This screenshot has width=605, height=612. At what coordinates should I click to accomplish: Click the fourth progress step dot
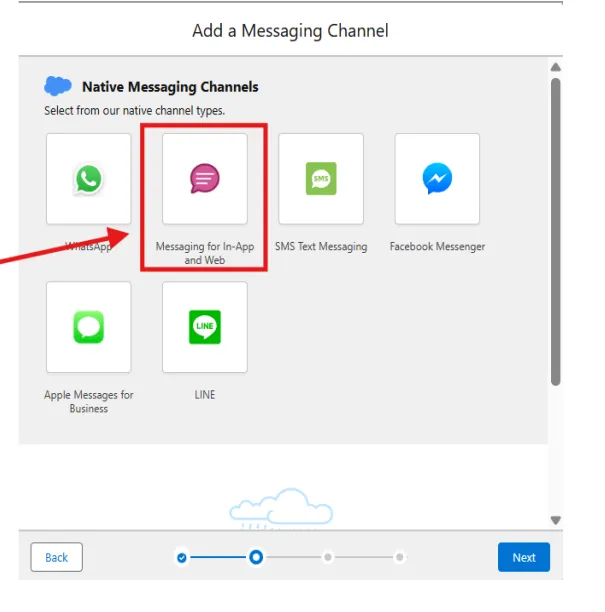pos(399,557)
